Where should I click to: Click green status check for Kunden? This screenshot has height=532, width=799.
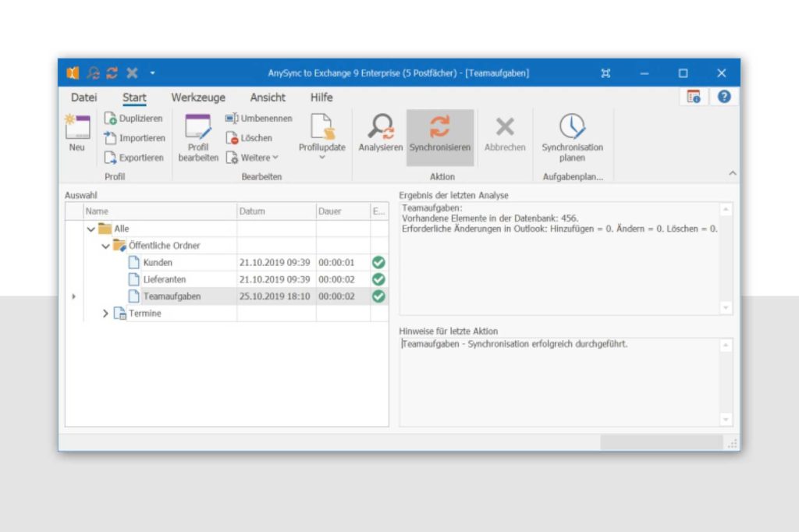pos(378,262)
